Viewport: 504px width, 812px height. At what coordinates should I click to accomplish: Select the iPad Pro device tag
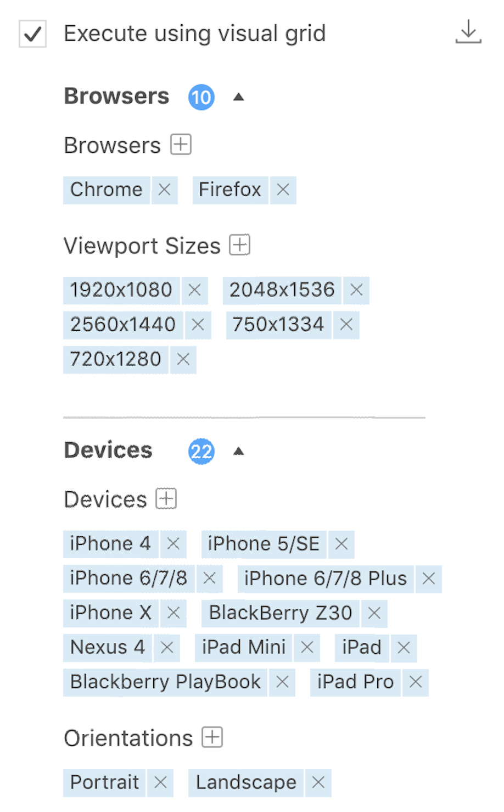[355, 682]
